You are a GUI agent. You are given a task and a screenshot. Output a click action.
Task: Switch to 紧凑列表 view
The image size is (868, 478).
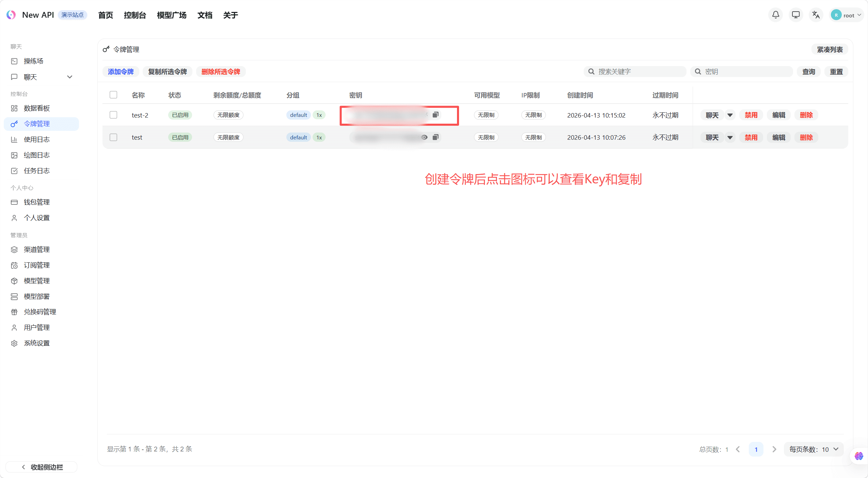point(830,49)
